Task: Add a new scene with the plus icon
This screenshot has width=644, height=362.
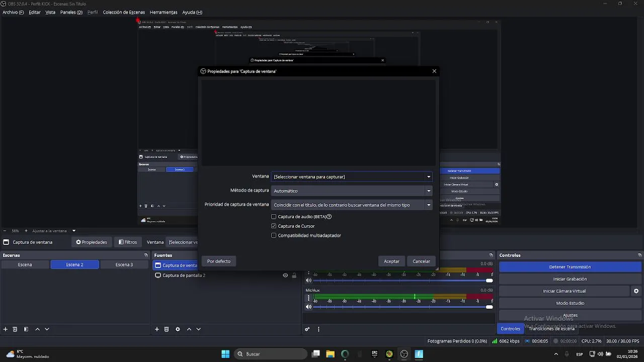Action: click(6, 329)
